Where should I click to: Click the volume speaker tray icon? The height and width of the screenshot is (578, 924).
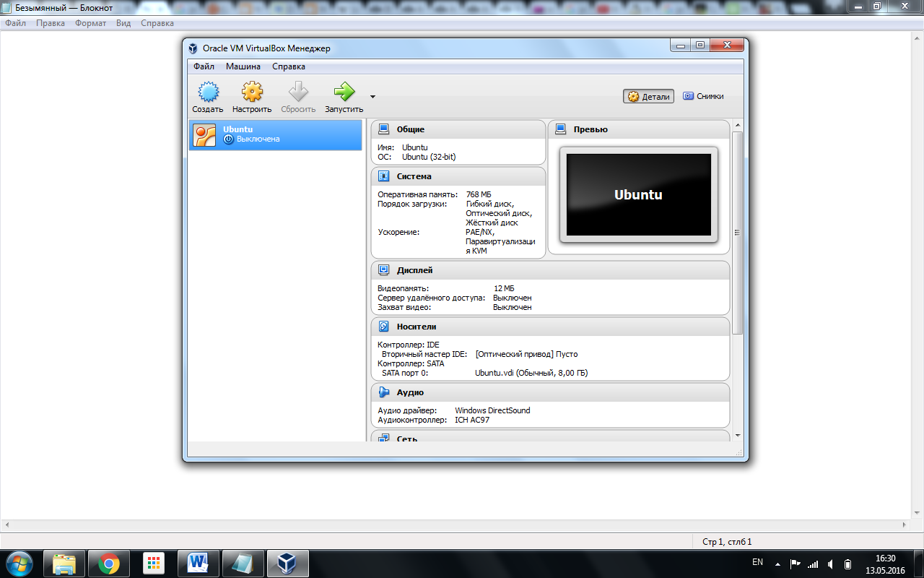click(831, 564)
